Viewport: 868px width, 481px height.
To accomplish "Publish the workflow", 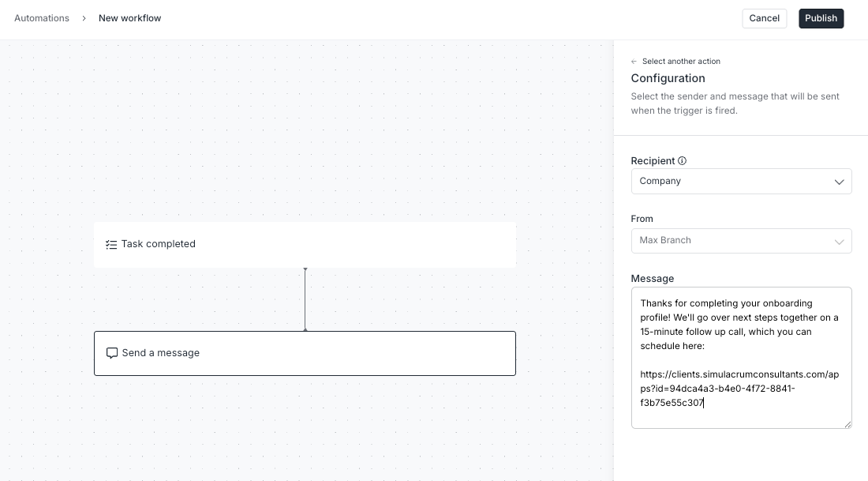I will 821,18.
